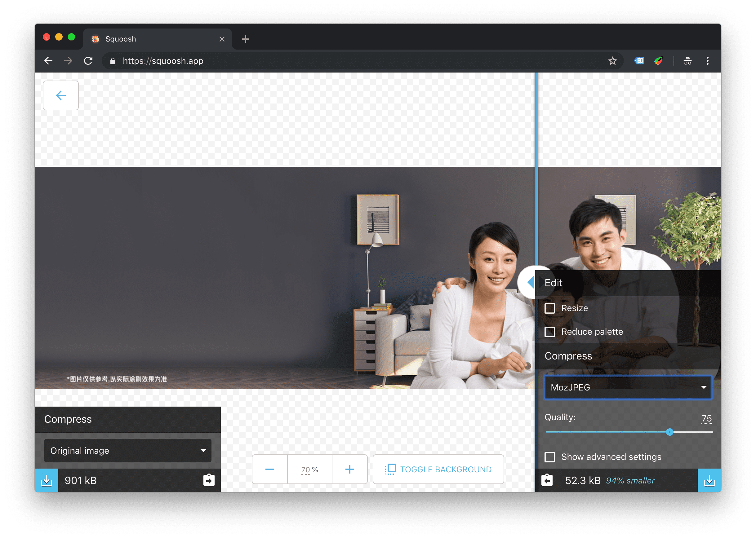Image resolution: width=756 pixels, height=538 pixels.
Task: Copy left settings to right side
Action: coord(209,480)
